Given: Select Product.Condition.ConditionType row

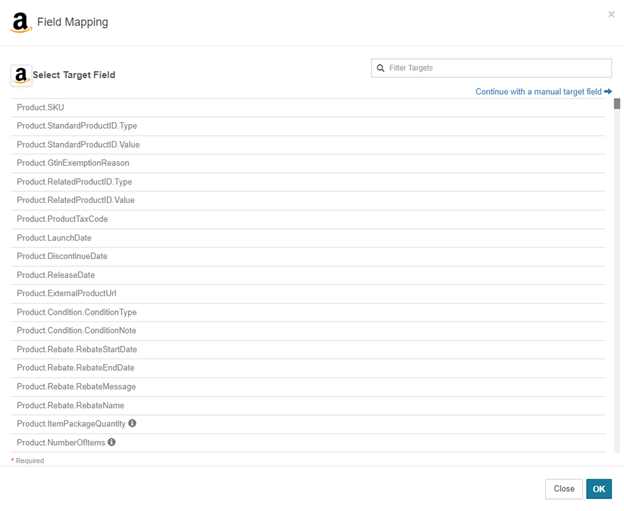Looking at the screenshot, I should point(308,312).
